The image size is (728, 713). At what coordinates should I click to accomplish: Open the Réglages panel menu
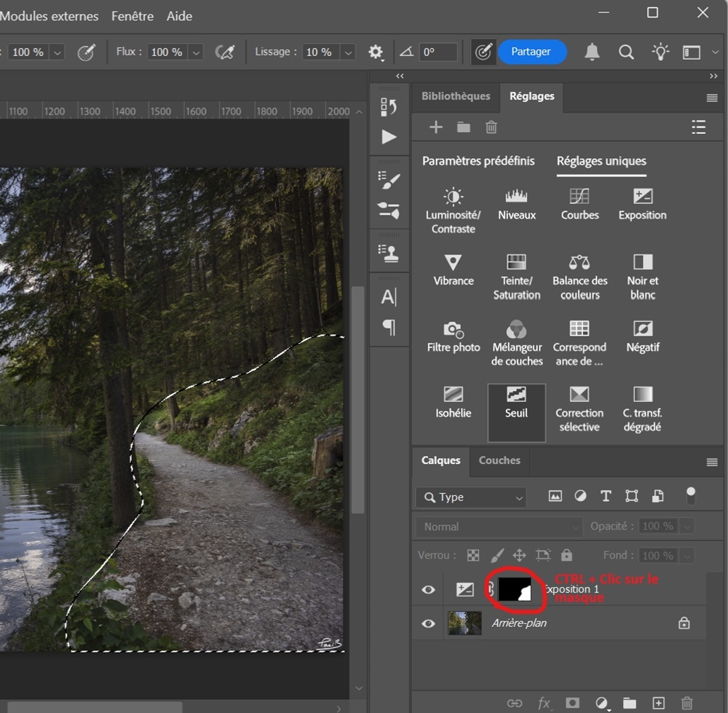(712, 98)
